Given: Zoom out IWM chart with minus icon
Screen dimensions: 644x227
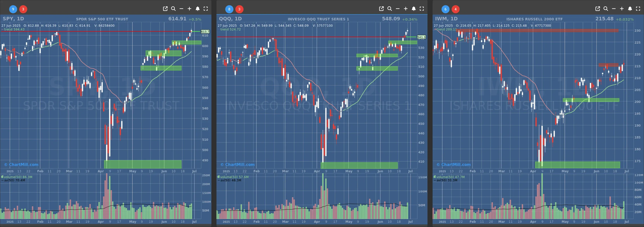Looking at the screenshot, I should [x=614, y=9].
